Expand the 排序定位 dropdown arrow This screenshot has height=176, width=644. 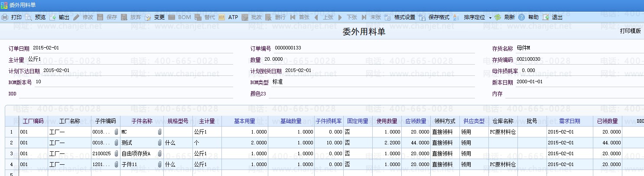[490, 18]
